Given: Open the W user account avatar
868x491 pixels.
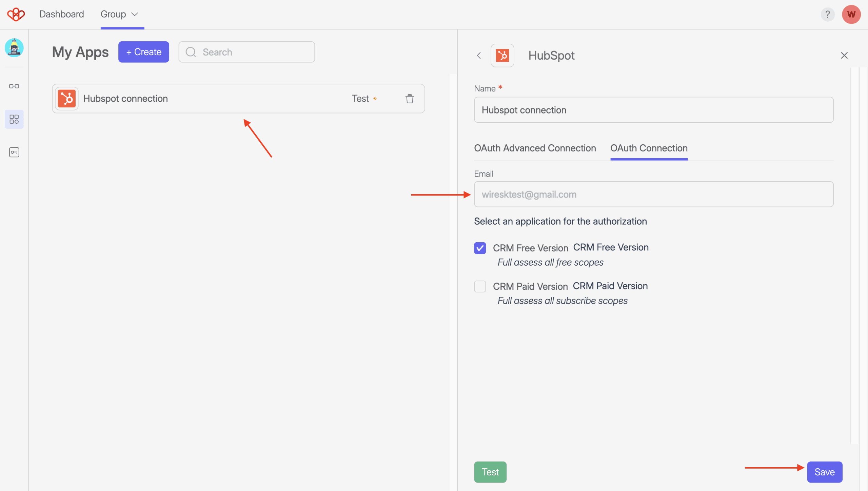Looking at the screenshot, I should pyautogui.click(x=851, y=14).
